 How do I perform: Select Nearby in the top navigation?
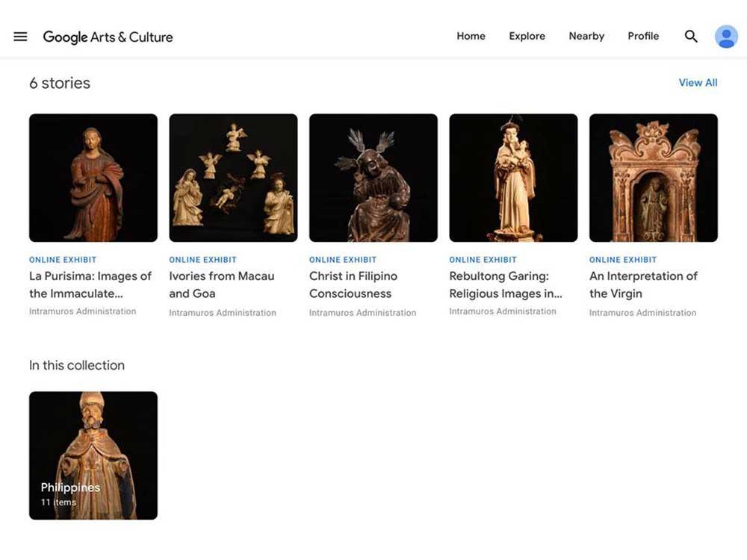point(586,36)
